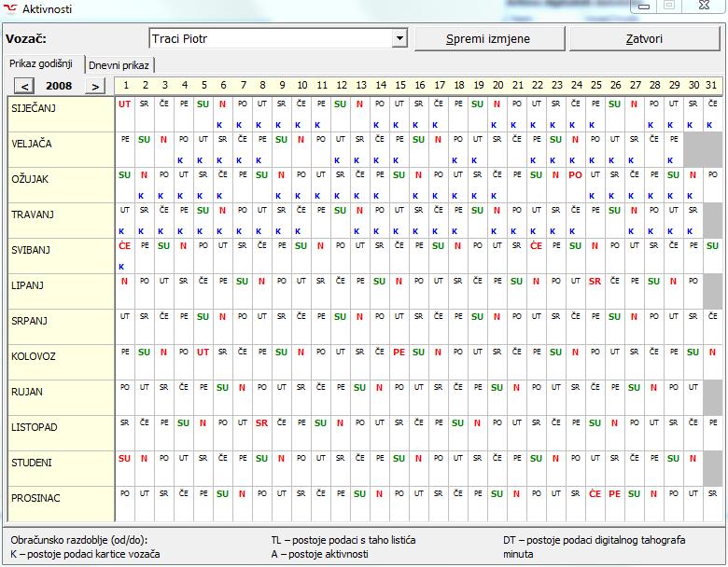Click the K marker on 1 SVIBANJ
Screen dimensions: 728x567
(x=121, y=267)
